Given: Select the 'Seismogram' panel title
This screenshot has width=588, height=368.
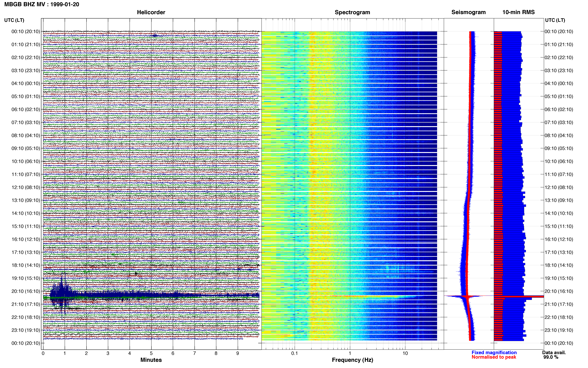Looking at the screenshot, I should 469,12.
